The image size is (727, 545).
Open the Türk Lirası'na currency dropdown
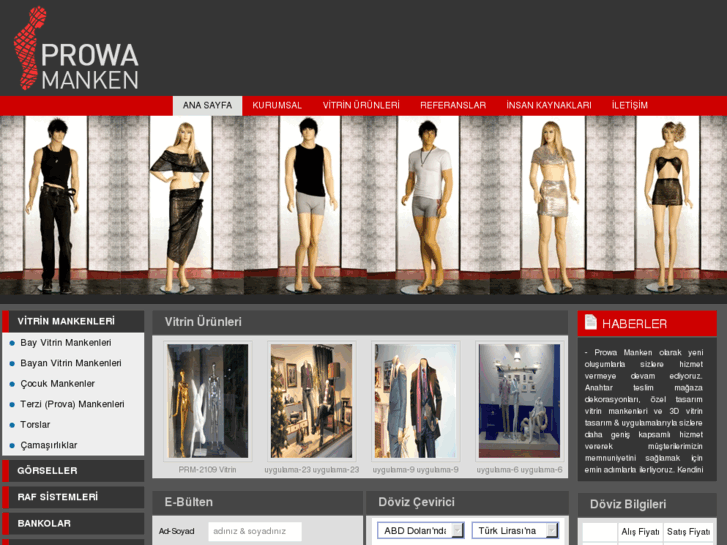(515, 530)
